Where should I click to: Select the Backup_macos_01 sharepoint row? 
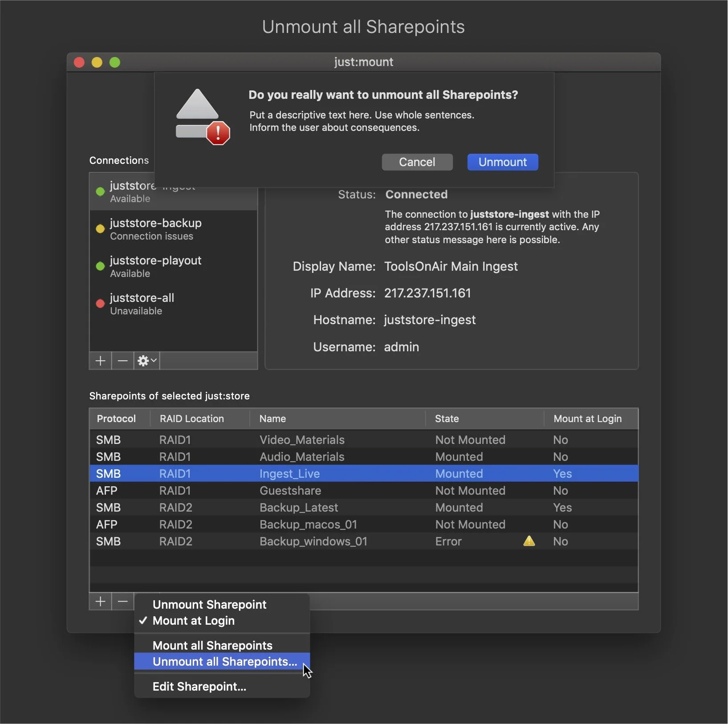point(364,524)
